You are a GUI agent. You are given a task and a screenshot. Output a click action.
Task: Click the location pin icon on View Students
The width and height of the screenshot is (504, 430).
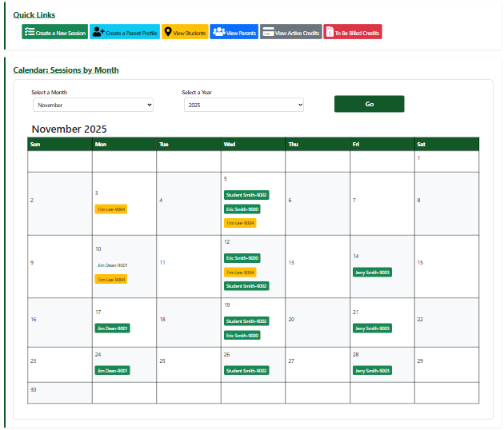point(167,32)
